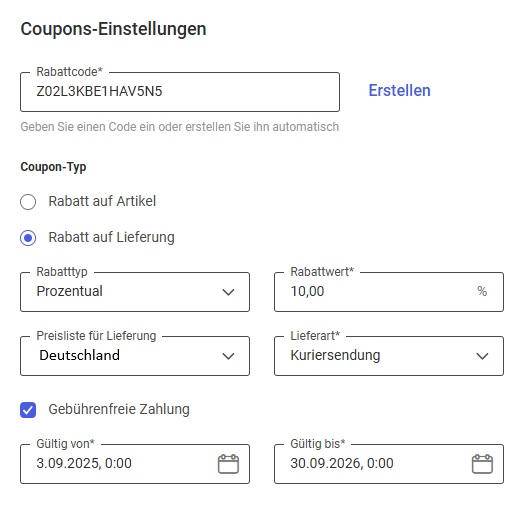Click the Gültig von date text

click(84, 463)
